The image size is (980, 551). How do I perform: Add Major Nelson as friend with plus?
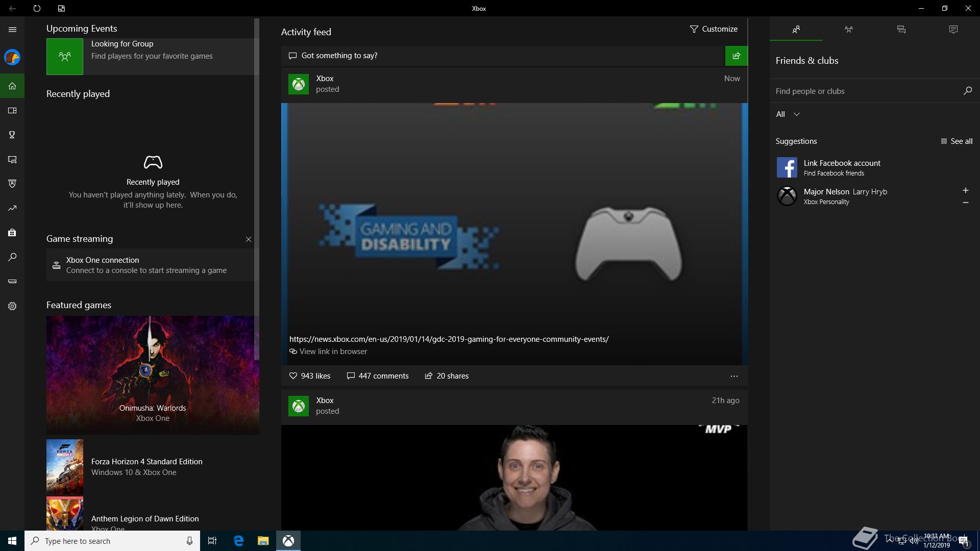click(x=965, y=190)
